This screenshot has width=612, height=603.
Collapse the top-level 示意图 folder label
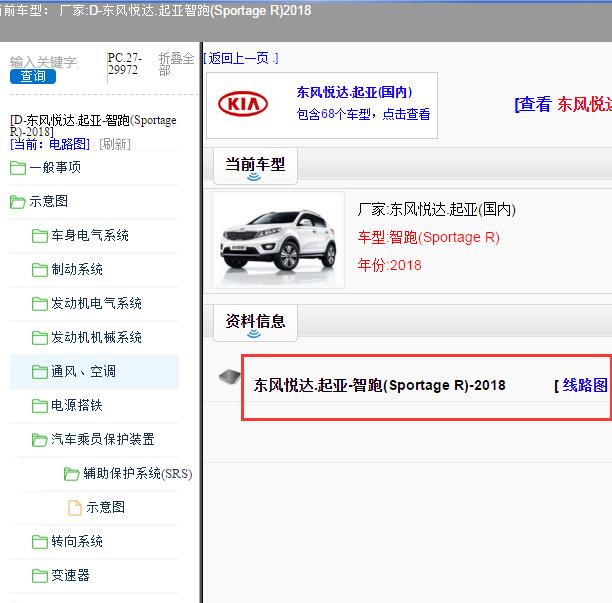[x=48, y=201]
